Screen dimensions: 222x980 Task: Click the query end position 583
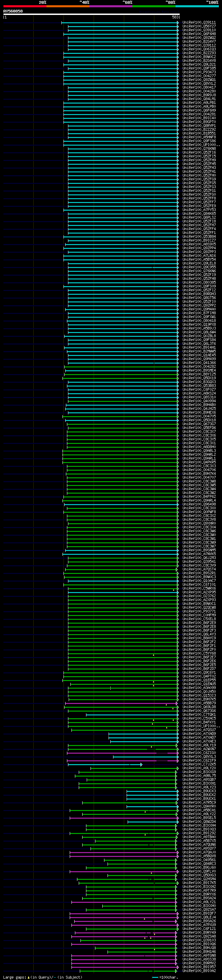(x=175, y=17)
